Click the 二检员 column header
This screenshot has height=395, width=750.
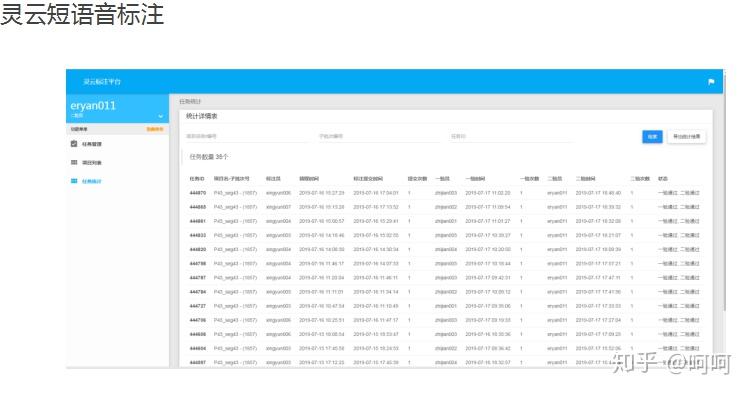coord(555,179)
